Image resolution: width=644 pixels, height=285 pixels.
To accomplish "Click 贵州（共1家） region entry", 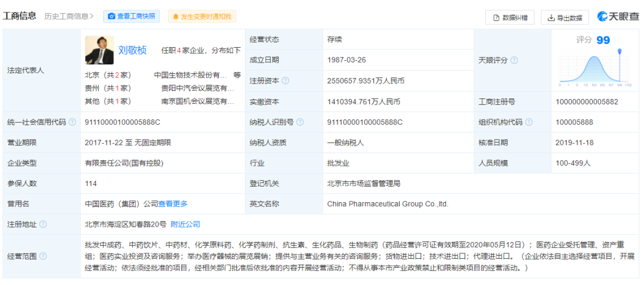I will tap(107, 88).
